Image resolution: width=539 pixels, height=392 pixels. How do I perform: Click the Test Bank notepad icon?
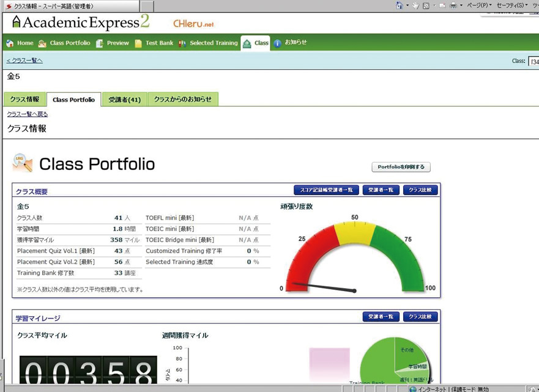(138, 43)
